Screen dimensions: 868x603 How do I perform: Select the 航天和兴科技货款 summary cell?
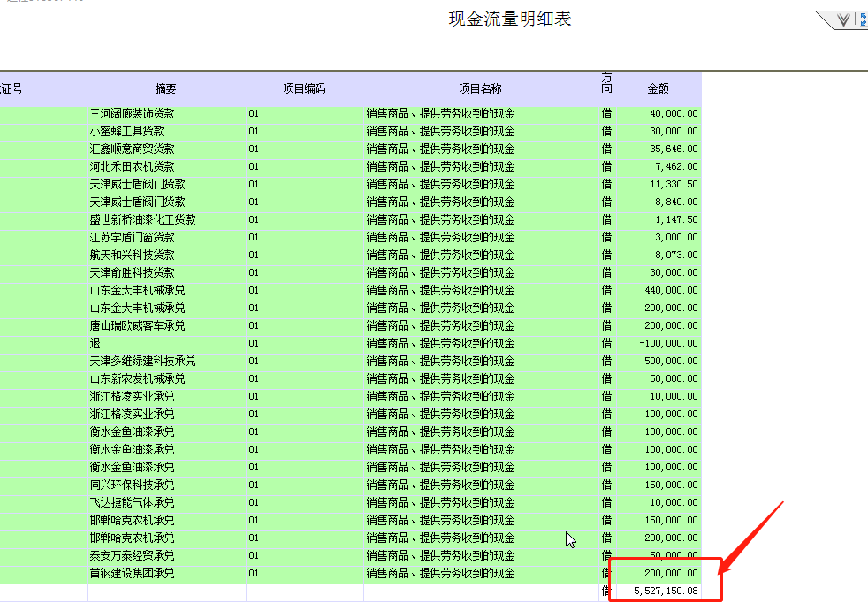click(166, 256)
